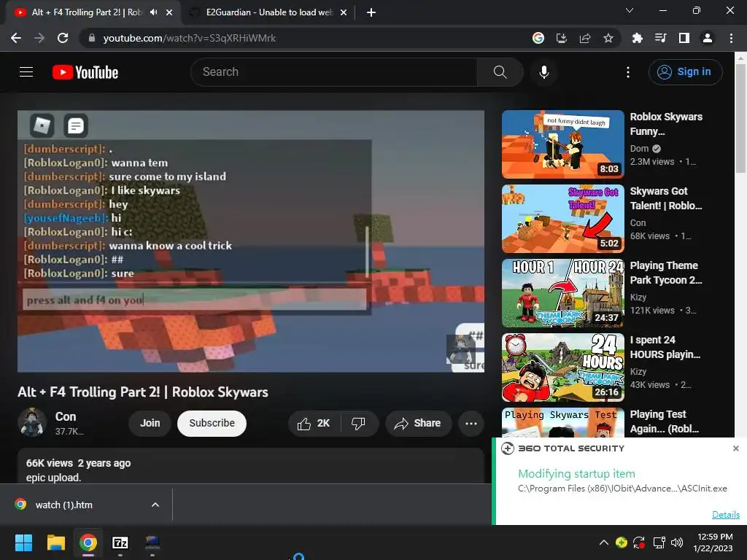Click the video player area

point(251,241)
